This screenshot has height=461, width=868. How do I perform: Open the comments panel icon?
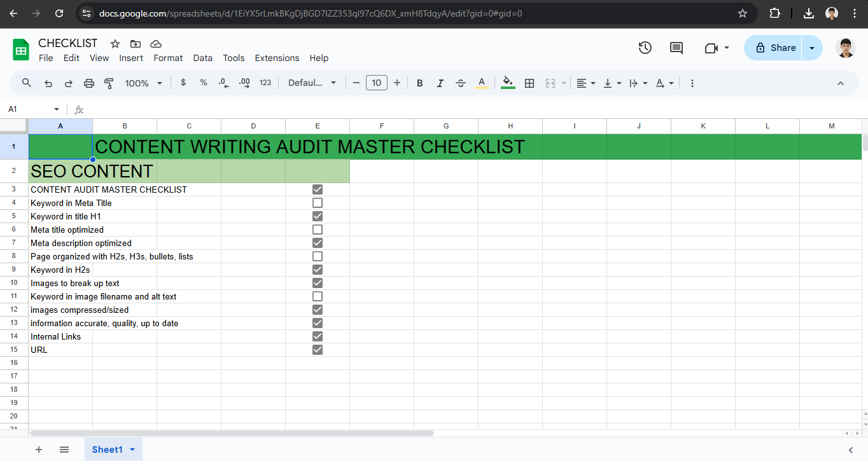coord(676,48)
